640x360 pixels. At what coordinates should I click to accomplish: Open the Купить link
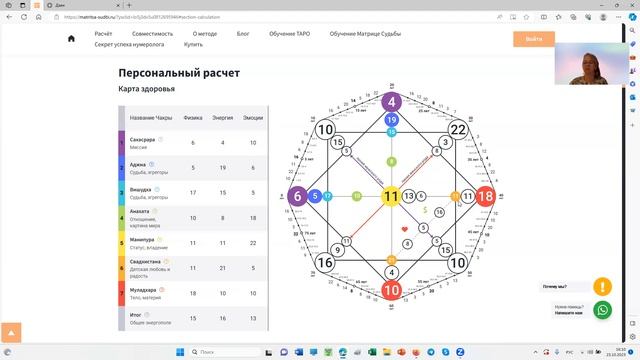(x=193, y=44)
